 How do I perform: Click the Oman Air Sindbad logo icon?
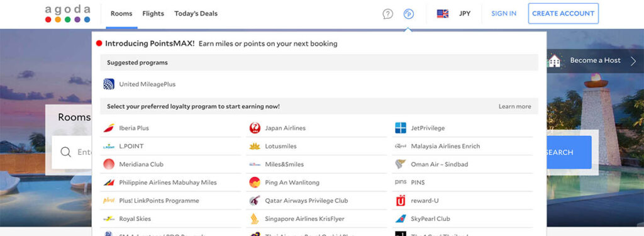tap(401, 164)
